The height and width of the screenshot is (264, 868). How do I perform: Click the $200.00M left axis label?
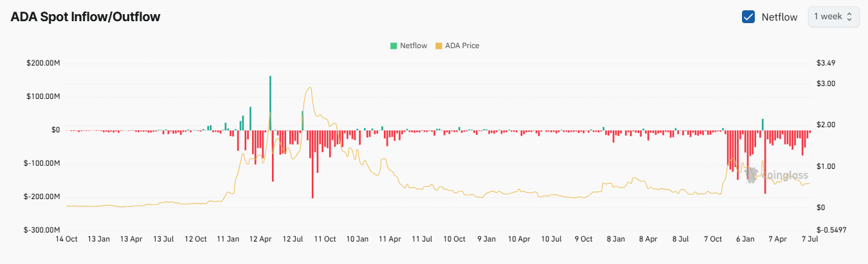click(x=42, y=64)
